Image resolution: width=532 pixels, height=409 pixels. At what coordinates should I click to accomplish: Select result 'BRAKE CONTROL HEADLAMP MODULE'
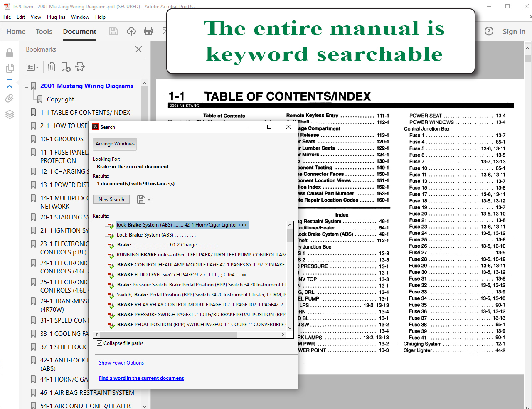pyautogui.click(x=201, y=265)
